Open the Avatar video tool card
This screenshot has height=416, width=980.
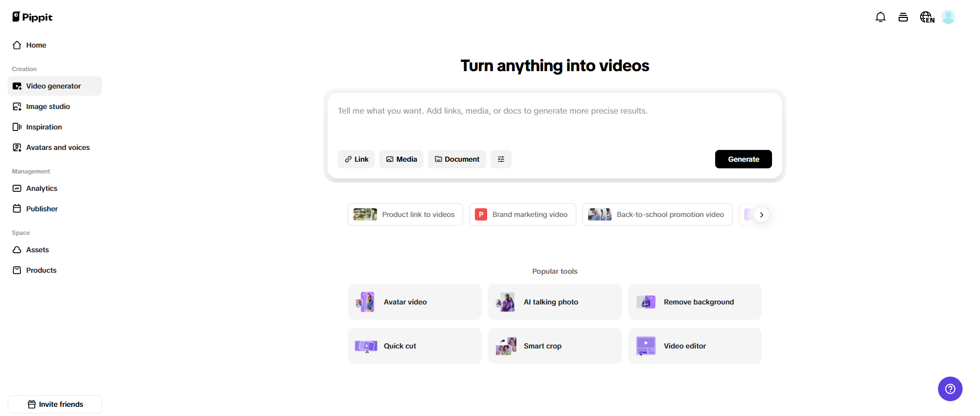coord(414,302)
